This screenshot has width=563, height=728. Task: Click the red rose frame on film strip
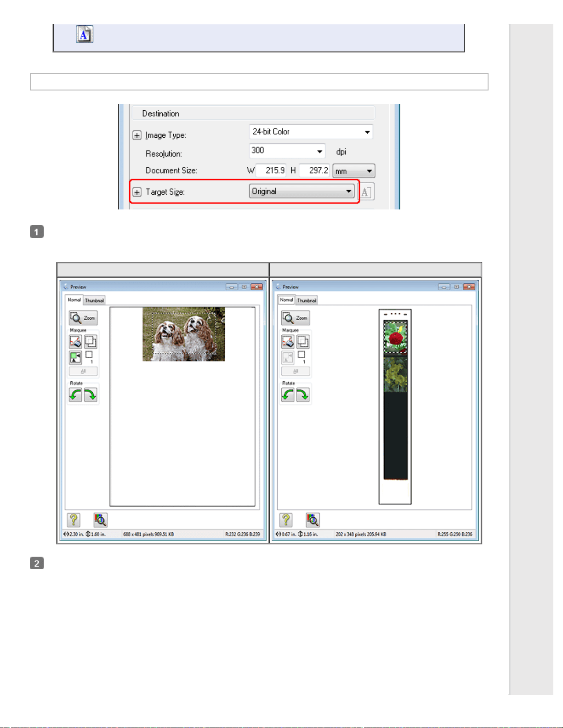tap(395, 338)
